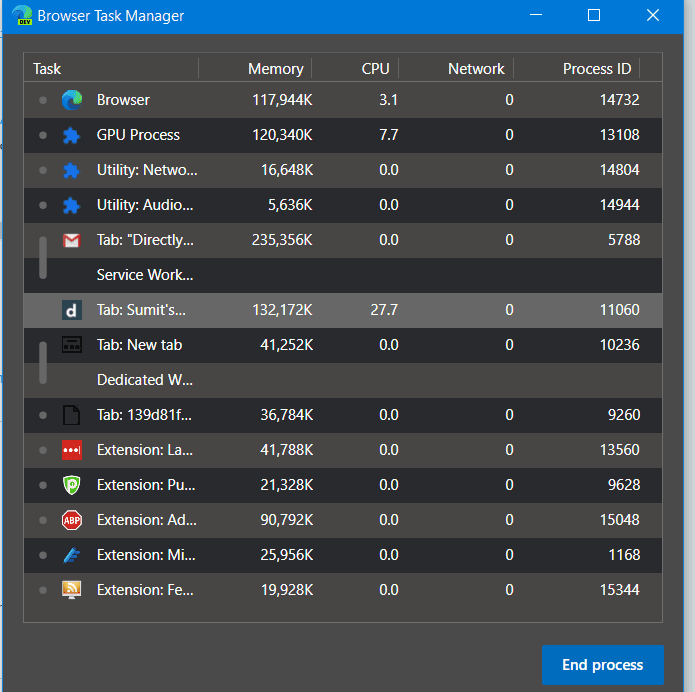Select the Extension: La... row
695x692 pixels.
343,450
